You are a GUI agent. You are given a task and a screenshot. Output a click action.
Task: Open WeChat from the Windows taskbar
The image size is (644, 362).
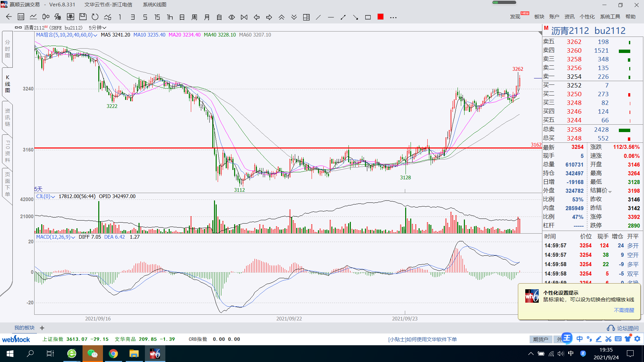(x=92, y=354)
